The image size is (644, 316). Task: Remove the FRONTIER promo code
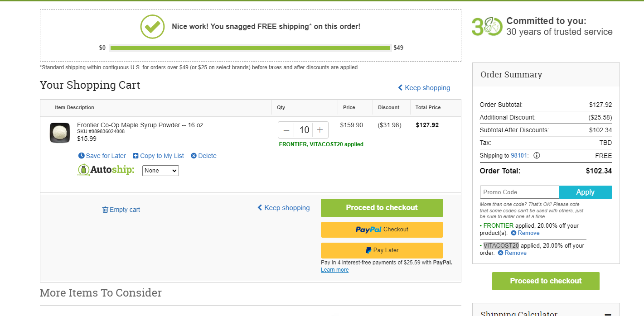(x=525, y=233)
